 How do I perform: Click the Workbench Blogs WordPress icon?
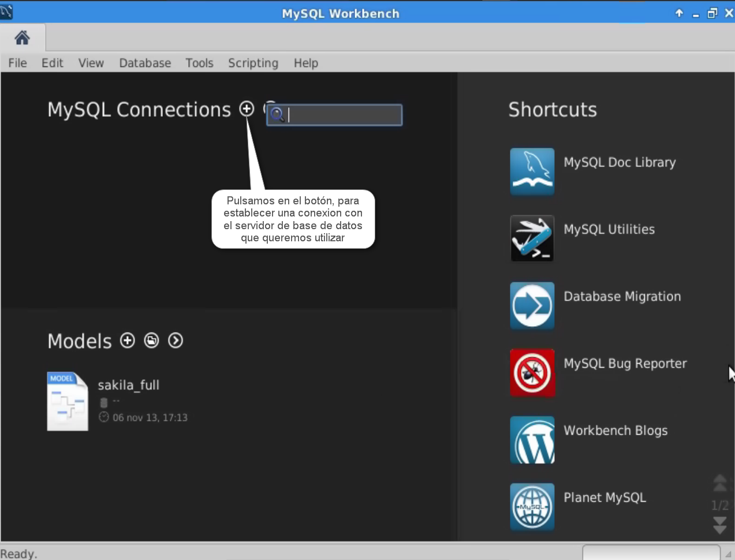(x=531, y=439)
